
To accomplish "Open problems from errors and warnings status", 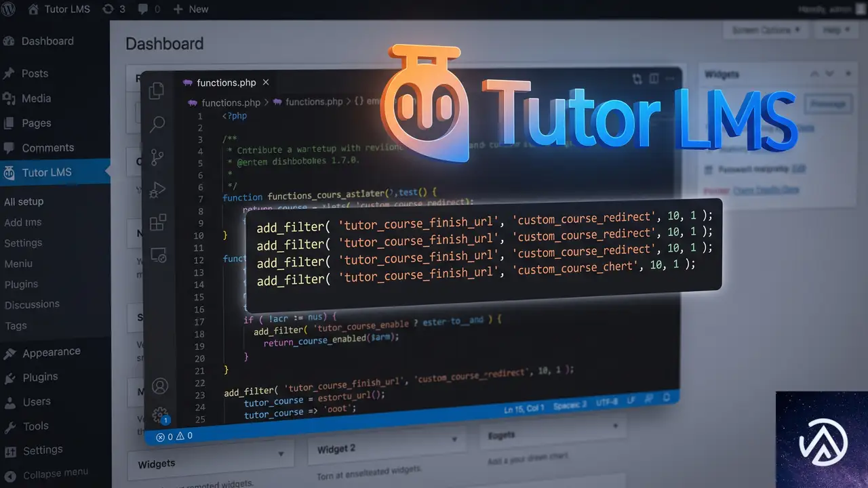I will [174, 436].
